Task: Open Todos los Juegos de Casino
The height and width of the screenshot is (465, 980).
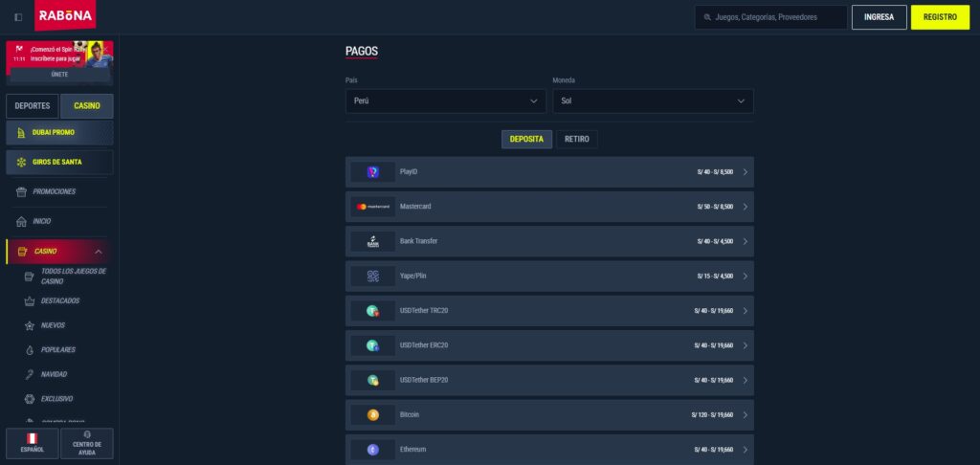Action: pos(73,277)
